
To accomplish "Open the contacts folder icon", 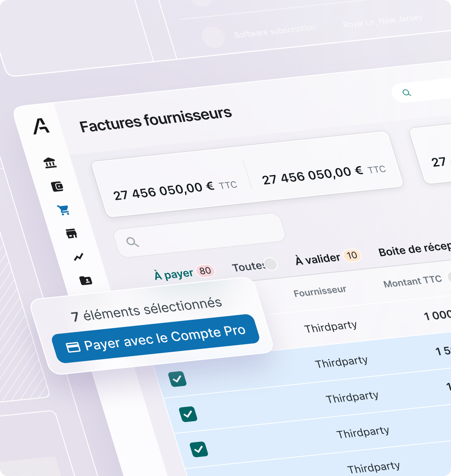I will (x=86, y=281).
